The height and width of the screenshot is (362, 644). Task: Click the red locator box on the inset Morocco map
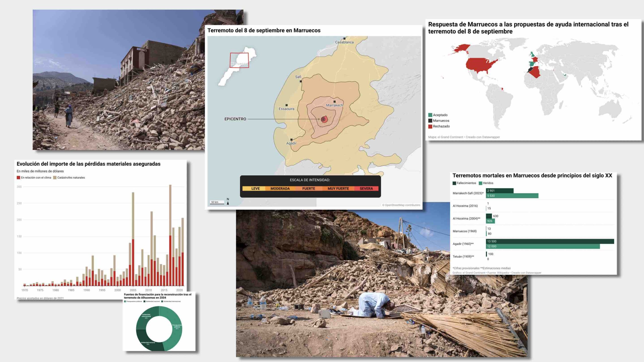point(239,60)
